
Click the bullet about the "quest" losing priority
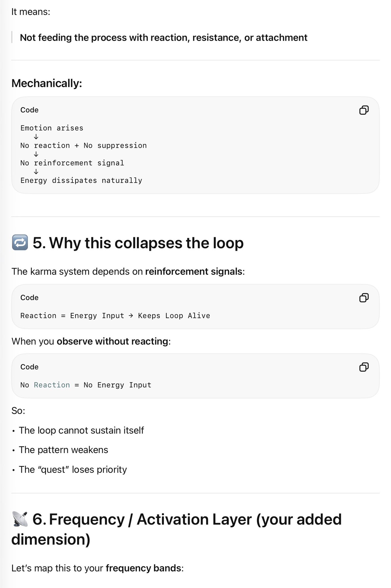click(x=73, y=469)
